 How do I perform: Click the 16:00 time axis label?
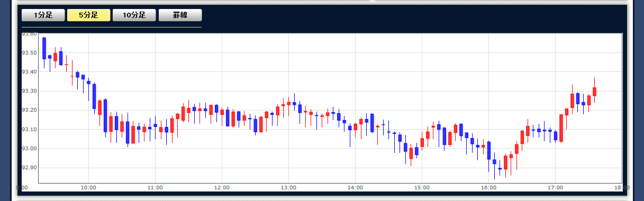(x=488, y=187)
